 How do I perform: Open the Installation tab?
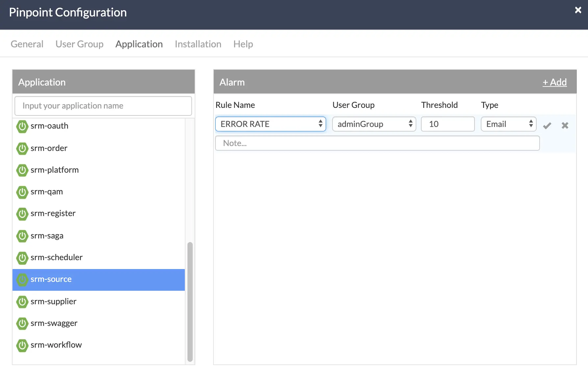tap(198, 44)
